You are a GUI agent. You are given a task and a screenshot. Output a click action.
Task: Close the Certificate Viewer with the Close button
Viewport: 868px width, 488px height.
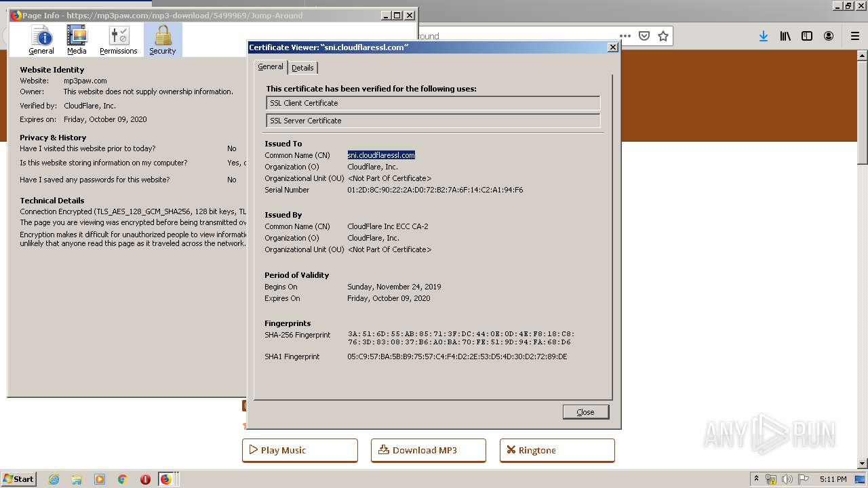(x=585, y=412)
